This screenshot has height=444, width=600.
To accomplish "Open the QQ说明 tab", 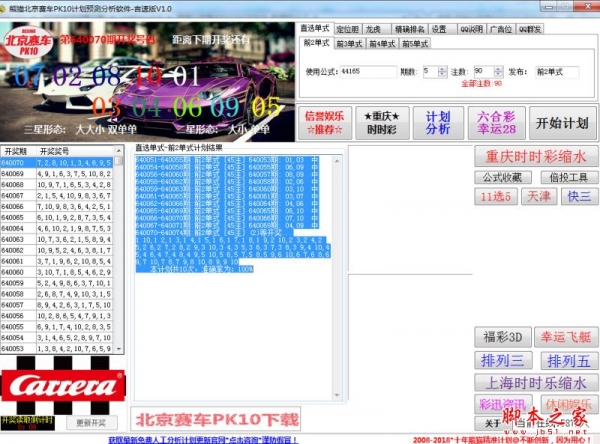I will (x=471, y=29).
